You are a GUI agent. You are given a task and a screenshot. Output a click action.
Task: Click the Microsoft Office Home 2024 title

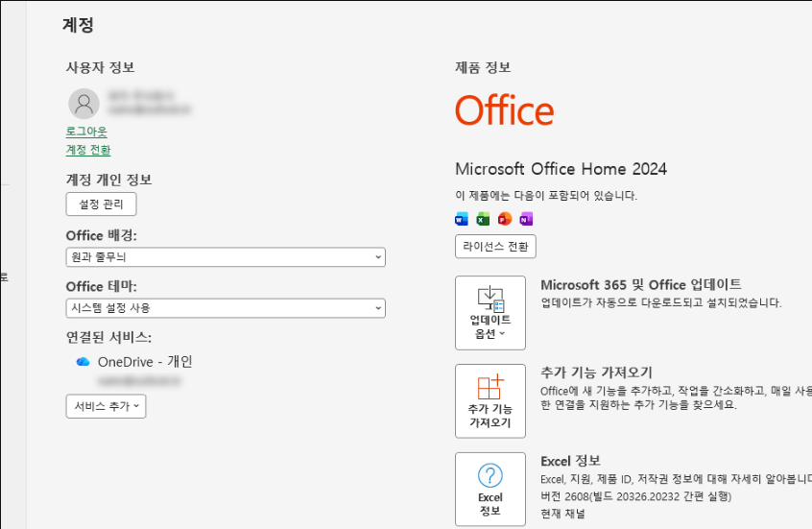click(x=561, y=169)
